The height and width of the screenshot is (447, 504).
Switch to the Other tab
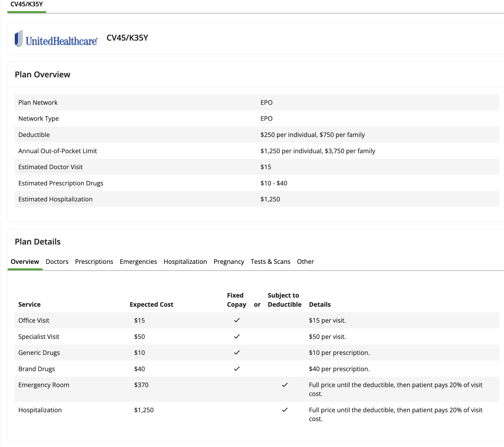[305, 262]
